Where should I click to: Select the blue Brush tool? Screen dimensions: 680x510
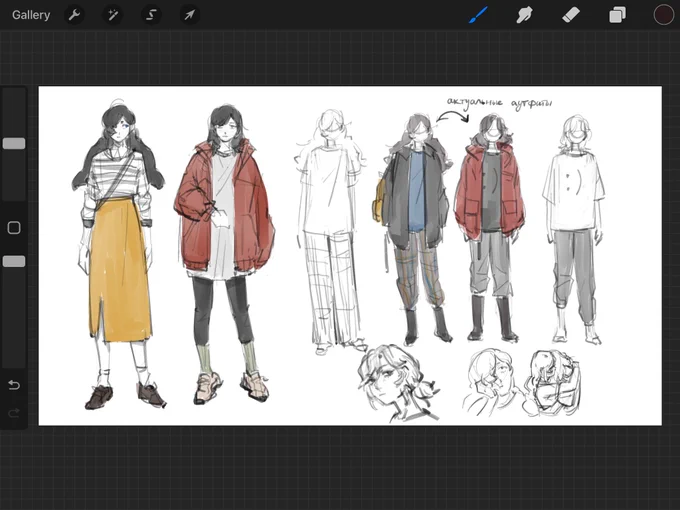[479, 15]
